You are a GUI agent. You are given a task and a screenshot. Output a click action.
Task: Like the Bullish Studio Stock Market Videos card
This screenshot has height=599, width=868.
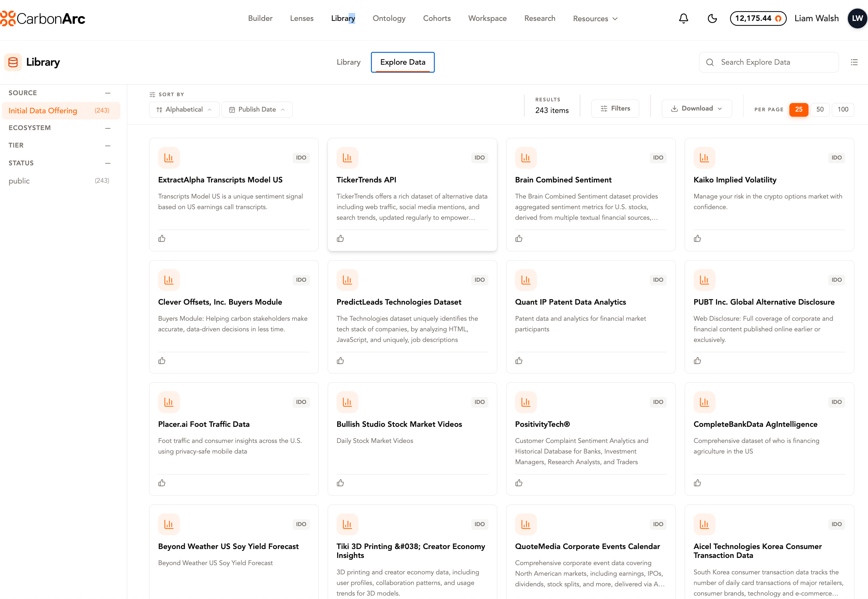click(340, 483)
